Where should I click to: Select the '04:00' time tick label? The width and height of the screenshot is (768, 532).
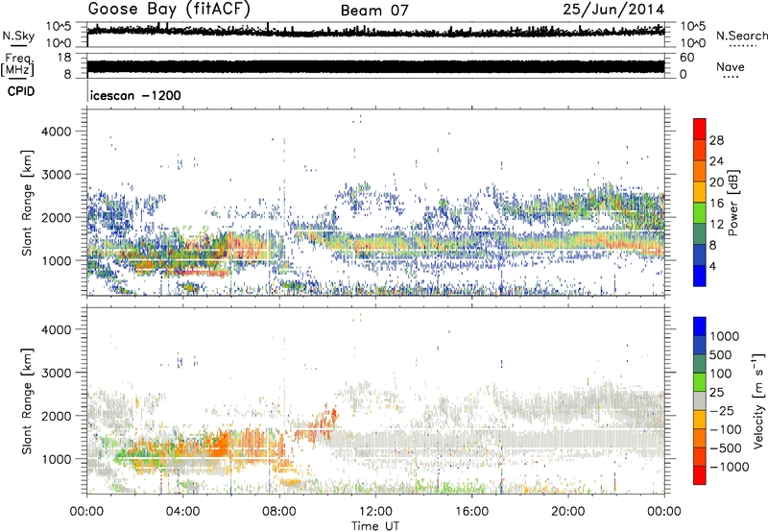[183, 512]
